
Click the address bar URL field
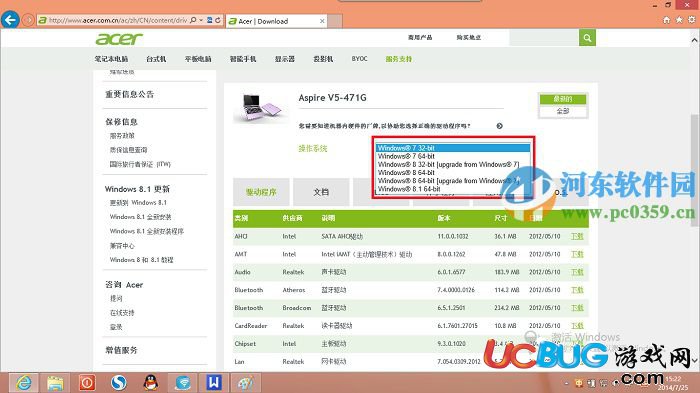[118, 21]
